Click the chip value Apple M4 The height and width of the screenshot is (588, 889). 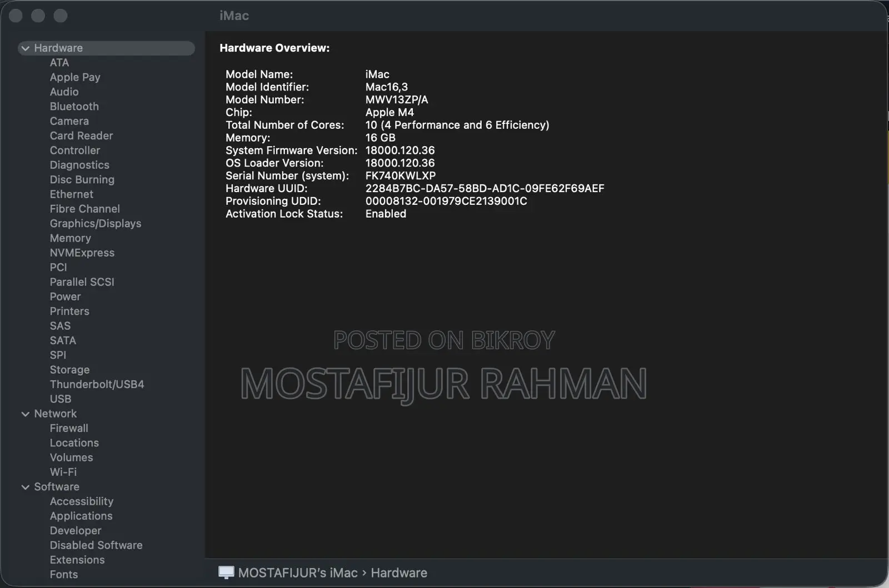tap(389, 113)
